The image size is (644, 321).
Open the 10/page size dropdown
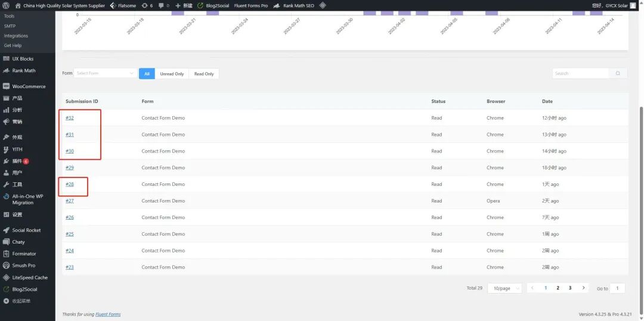click(505, 288)
